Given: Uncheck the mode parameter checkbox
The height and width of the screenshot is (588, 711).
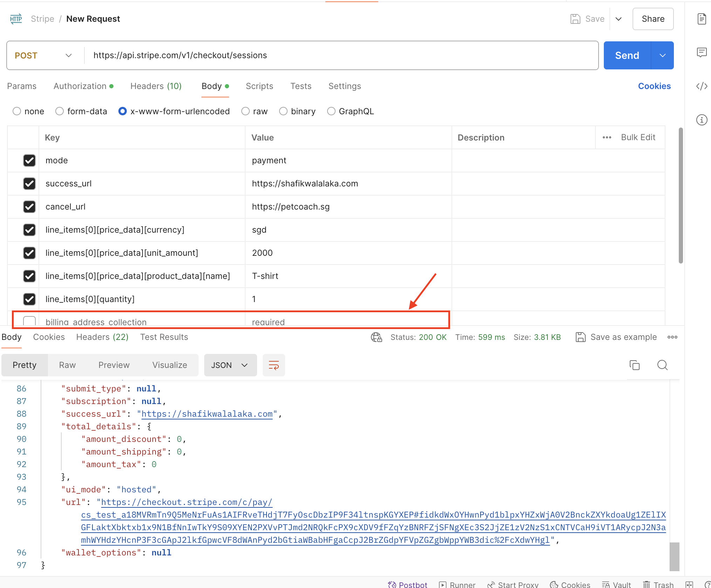Looking at the screenshot, I should point(29,160).
